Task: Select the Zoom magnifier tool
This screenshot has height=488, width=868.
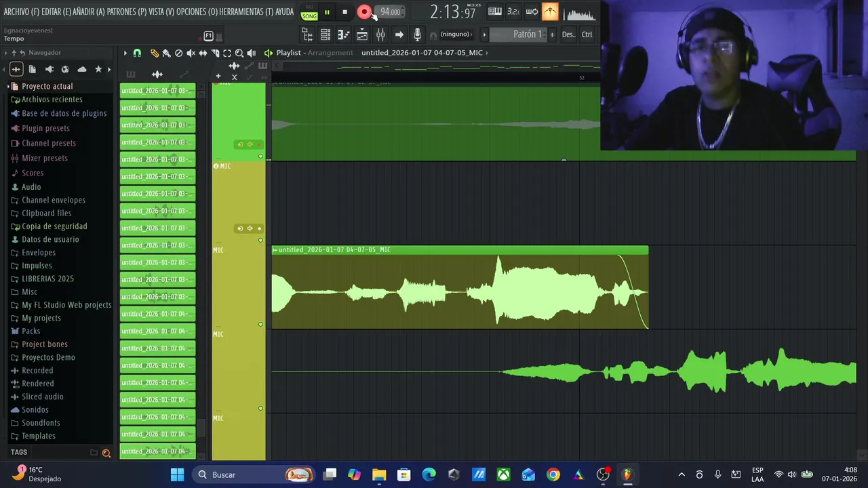Action: [x=239, y=53]
